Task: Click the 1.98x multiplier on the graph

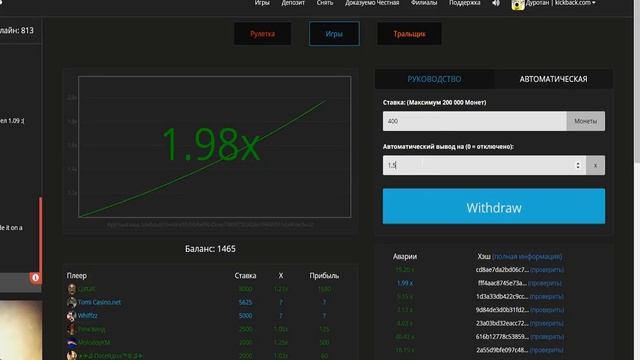Action: [x=211, y=144]
